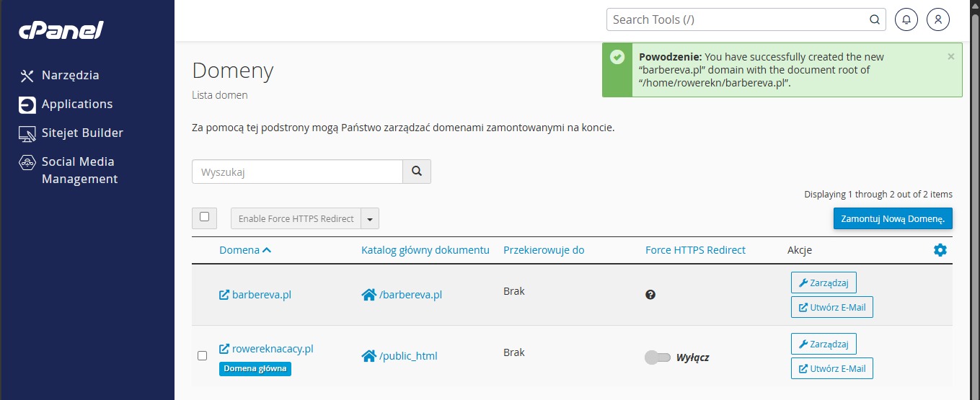Dismiss the success notification with X
The image size is (980, 400).
(x=950, y=56)
